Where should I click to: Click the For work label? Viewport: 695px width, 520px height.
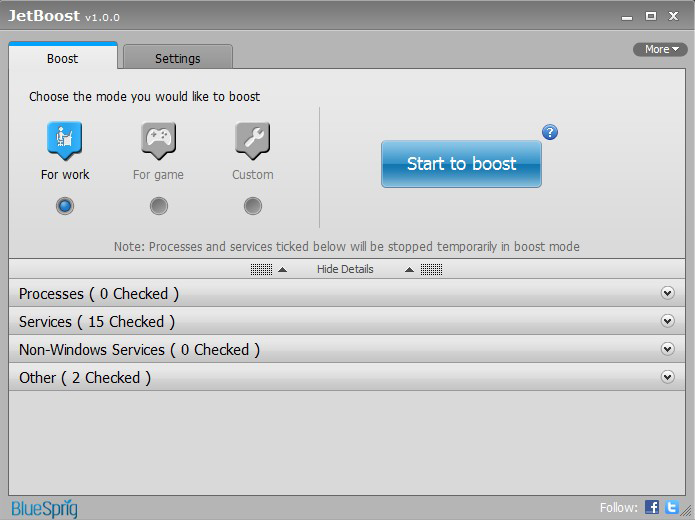(65, 175)
